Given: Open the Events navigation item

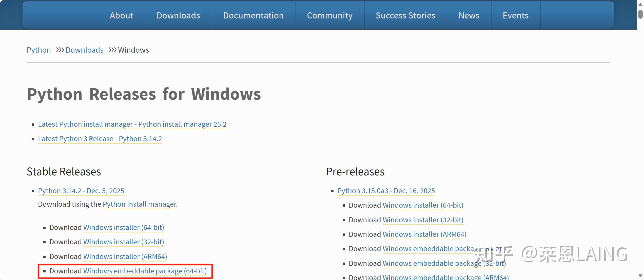Looking at the screenshot, I should coord(515,16).
